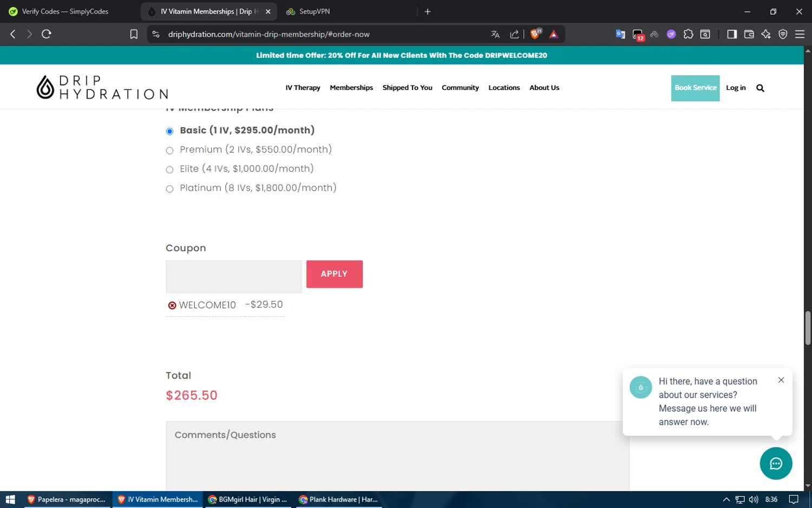
Task: Click the translate page icon
Action: 495,34
